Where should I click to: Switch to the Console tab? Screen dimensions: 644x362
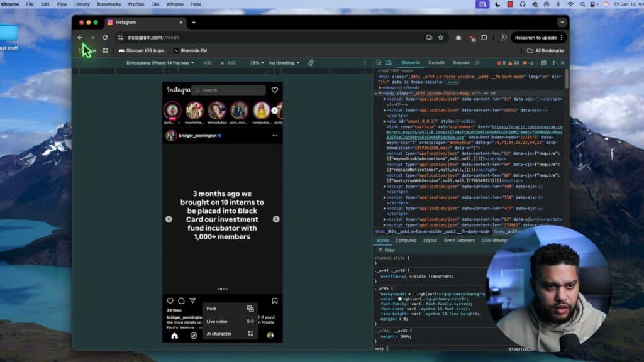click(x=436, y=63)
